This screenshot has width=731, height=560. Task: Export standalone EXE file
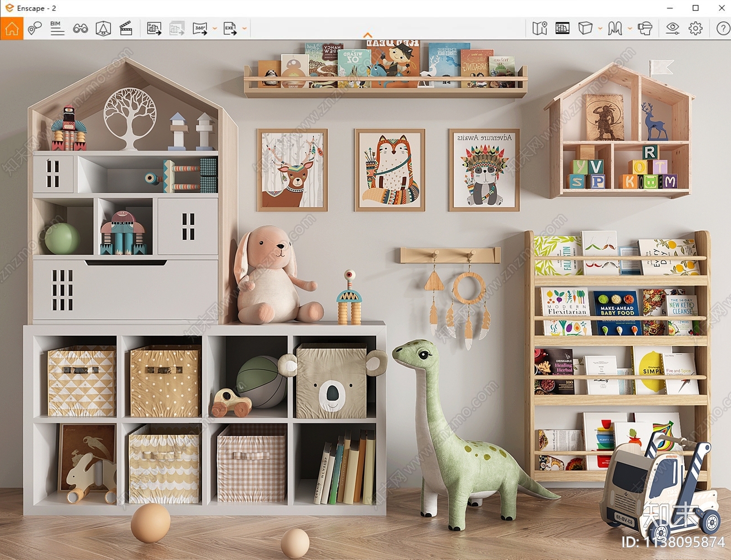(230, 28)
